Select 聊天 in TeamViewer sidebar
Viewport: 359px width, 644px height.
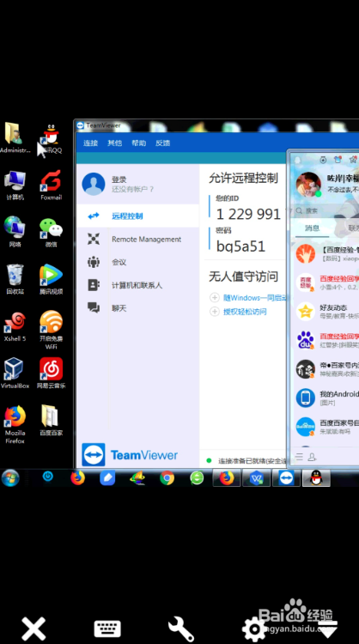pyautogui.click(x=137, y=308)
